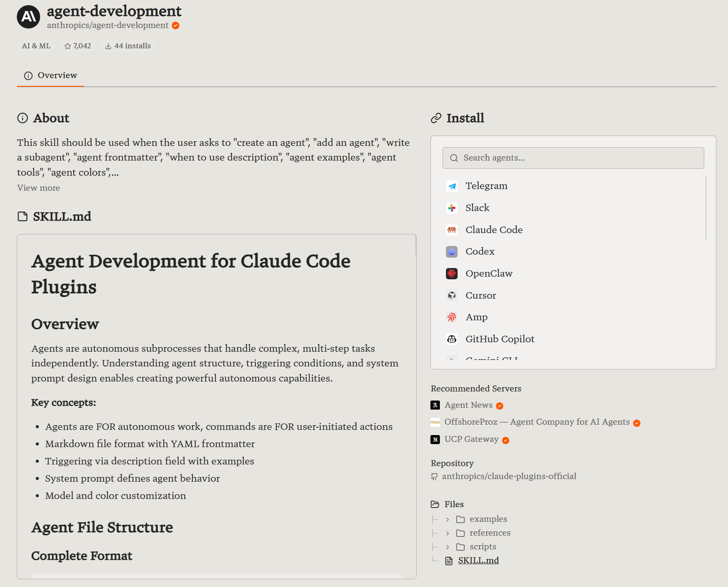Expand the examples folder chevron
The width and height of the screenshot is (728, 587).
[x=448, y=519]
